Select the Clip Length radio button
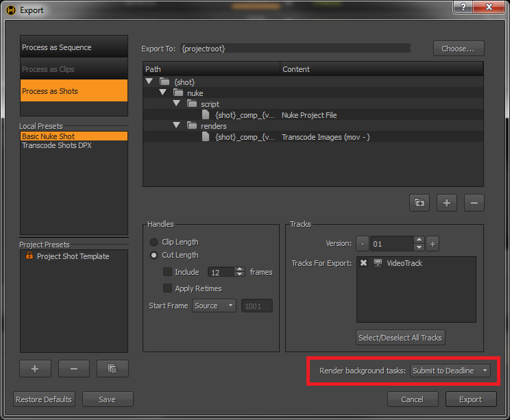The height and width of the screenshot is (420, 510). click(154, 242)
